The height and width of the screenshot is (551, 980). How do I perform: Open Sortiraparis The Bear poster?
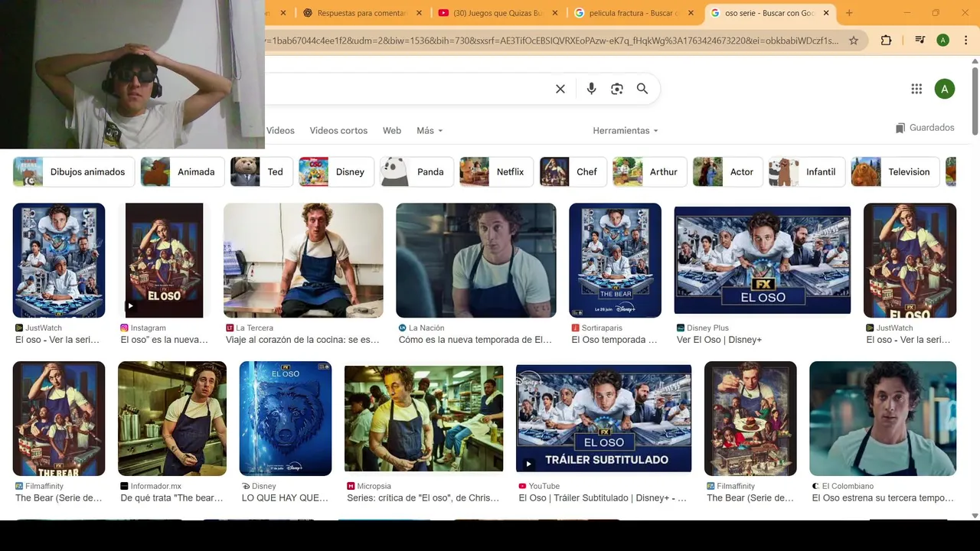pyautogui.click(x=615, y=260)
